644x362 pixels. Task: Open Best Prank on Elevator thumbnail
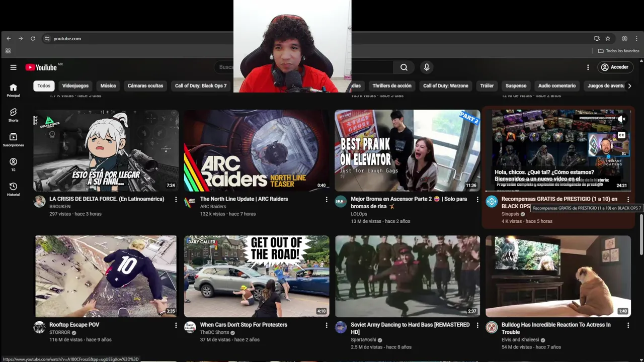pyautogui.click(x=408, y=150)
